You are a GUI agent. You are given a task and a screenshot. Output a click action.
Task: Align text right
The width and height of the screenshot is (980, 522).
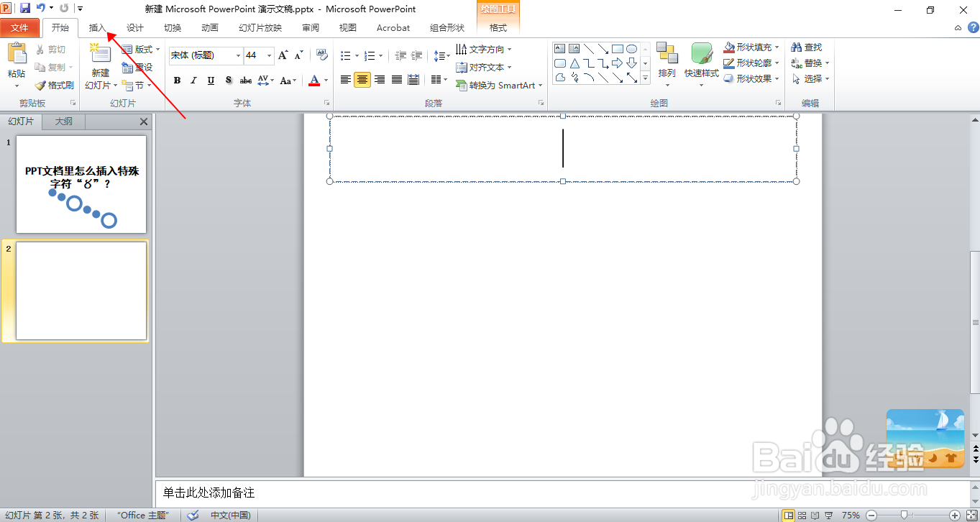point(380,80)
